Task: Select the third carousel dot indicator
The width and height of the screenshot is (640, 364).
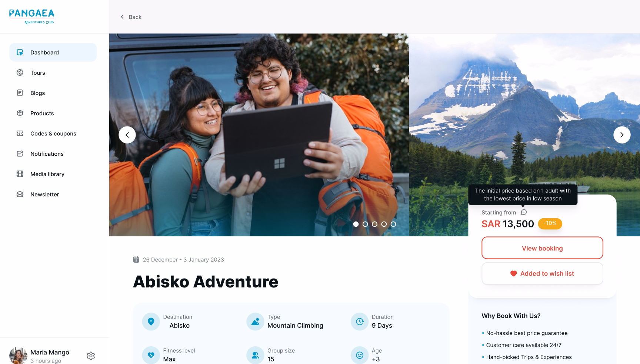Action: tap(374, 224)
